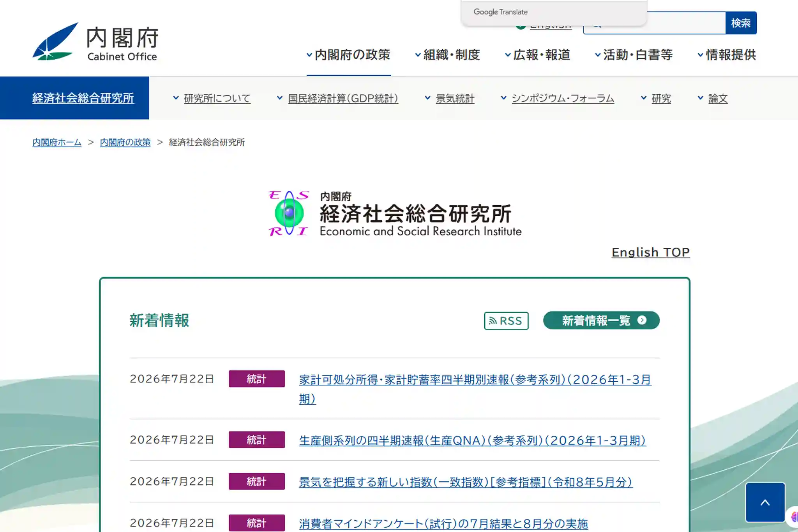Open the RSS feed button
The height and width of the screenshot is (532, 798).
(506, 321)
